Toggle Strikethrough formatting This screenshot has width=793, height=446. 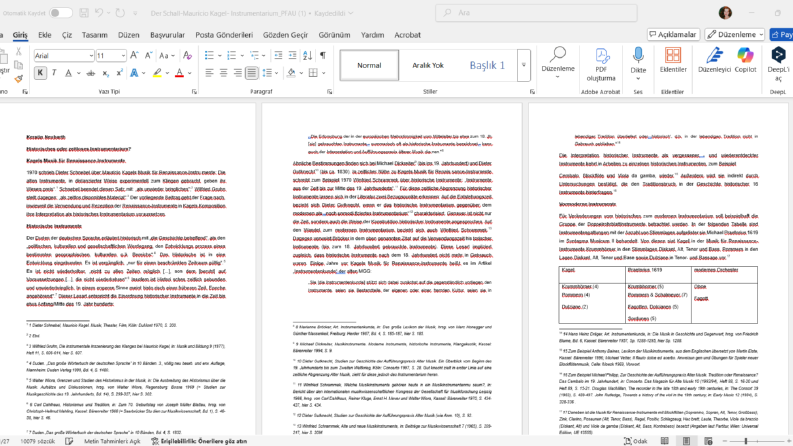(x=91, y=73)
